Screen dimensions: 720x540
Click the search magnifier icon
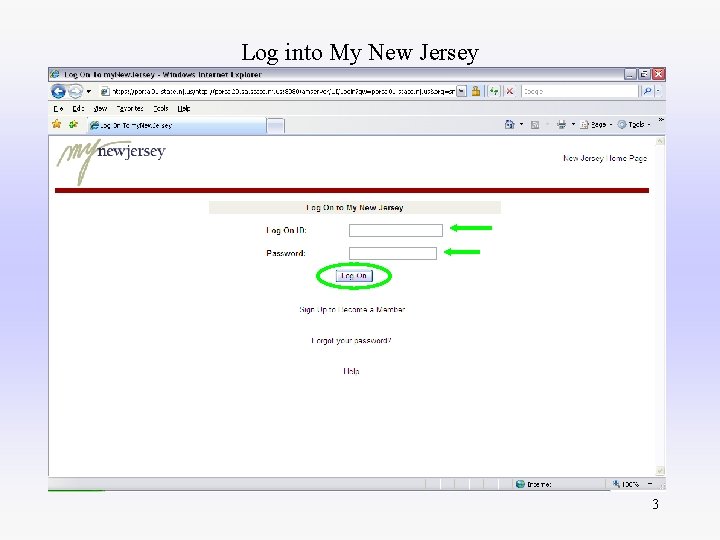(647, 91)
